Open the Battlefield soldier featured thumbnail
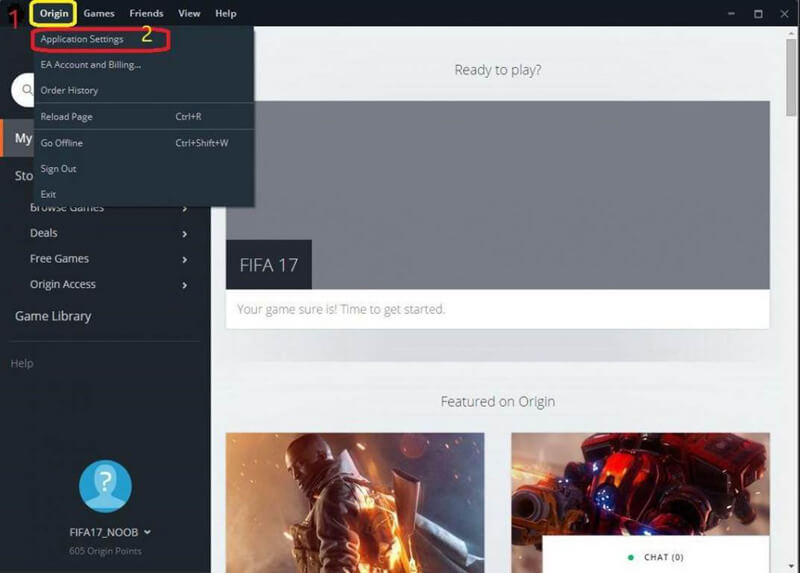This screenshot has width=800, height=573. point(355,503)
